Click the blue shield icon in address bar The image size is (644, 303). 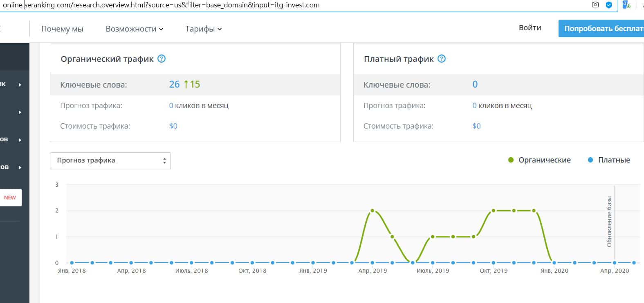point(609,5)
